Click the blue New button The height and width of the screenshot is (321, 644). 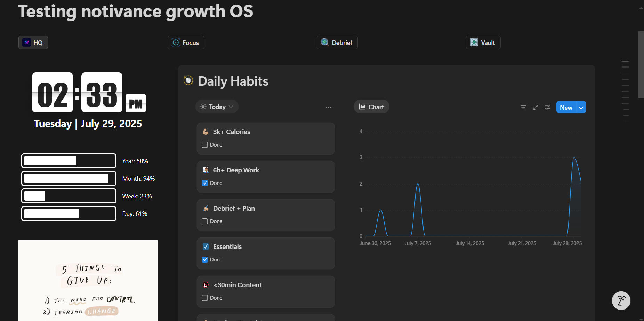pos(566,108)
